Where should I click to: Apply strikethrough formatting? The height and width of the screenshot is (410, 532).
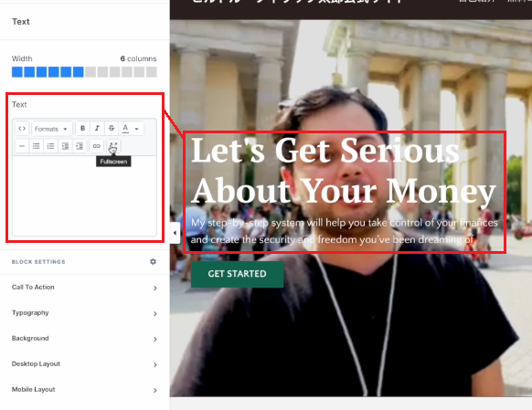[112, 129]
